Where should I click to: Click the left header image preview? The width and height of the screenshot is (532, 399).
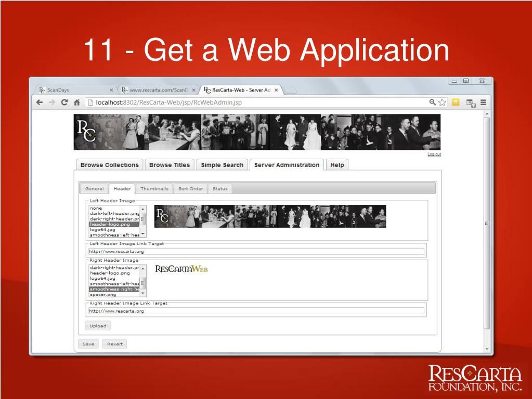click(x=270, y=216)
